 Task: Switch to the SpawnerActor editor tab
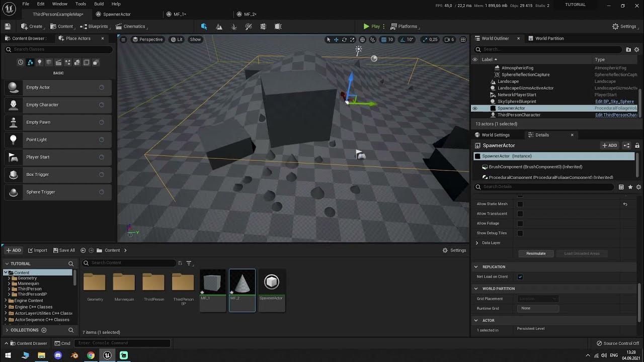click(117, 14)
